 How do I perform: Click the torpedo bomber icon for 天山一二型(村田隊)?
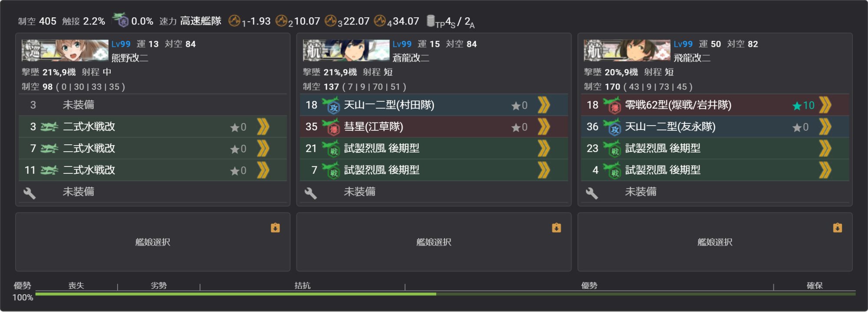pos(331,105)
